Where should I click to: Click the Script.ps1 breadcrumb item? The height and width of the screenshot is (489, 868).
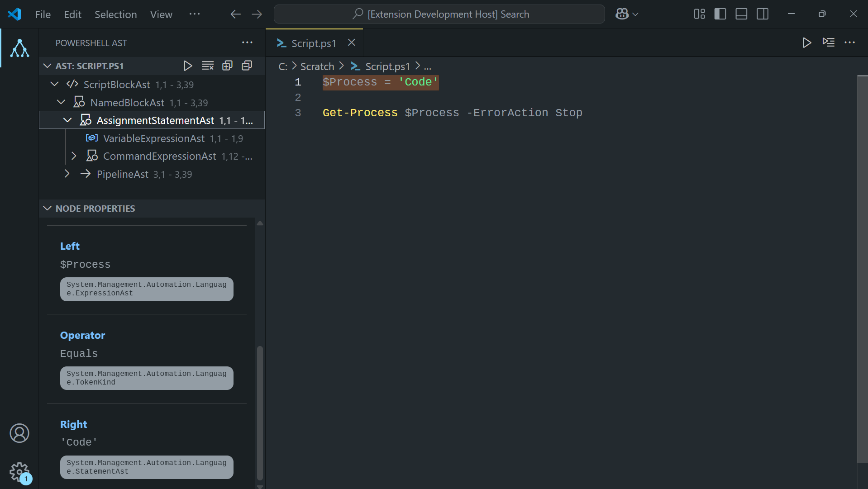pos(387,66)
